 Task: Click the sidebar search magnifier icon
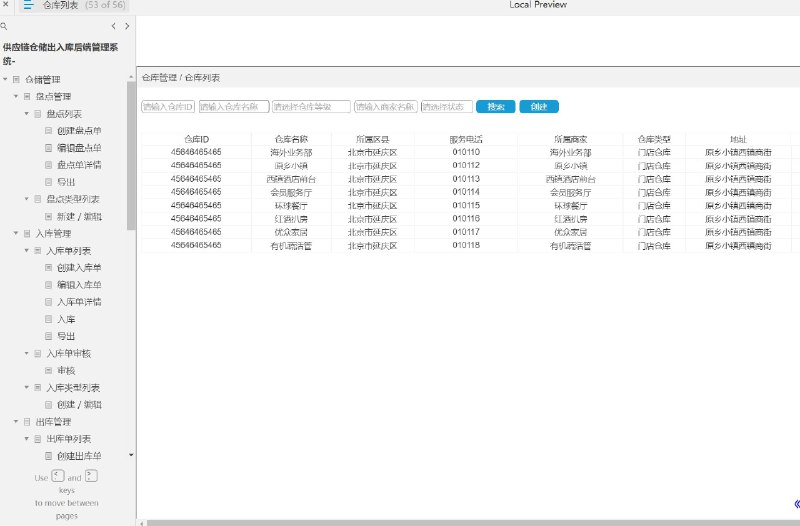(4, 26)
